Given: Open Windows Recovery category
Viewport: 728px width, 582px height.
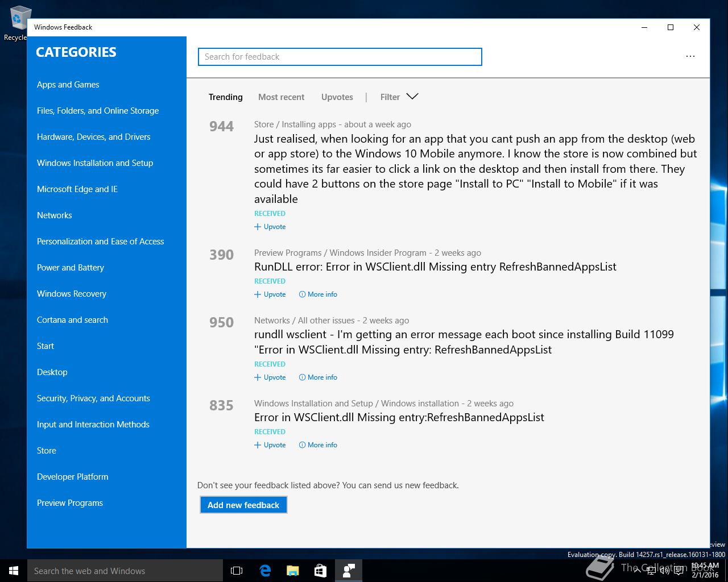Looking at the screenshot, I should (x=72, y=294).
